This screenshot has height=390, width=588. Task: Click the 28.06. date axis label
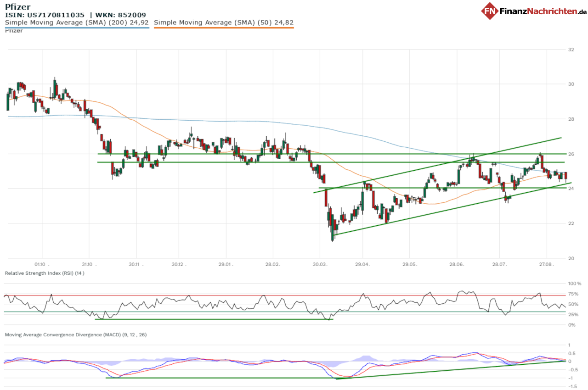457,265
